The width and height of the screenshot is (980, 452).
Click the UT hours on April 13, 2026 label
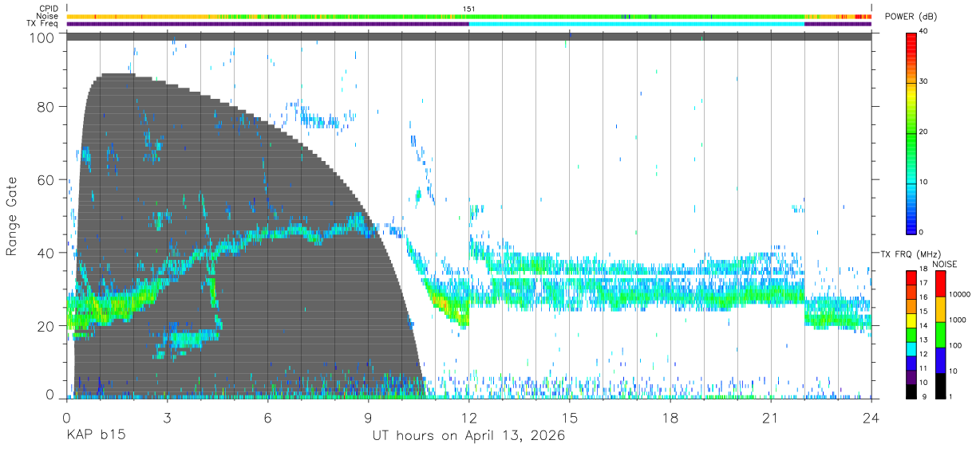[468, 435]
